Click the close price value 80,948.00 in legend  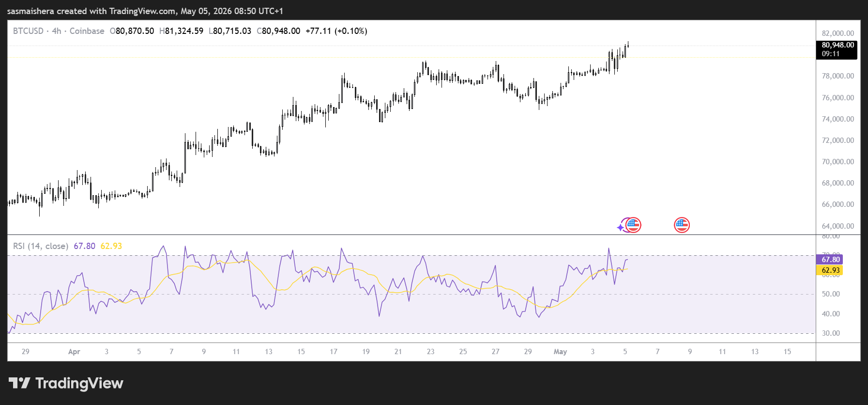click(281, 31)
